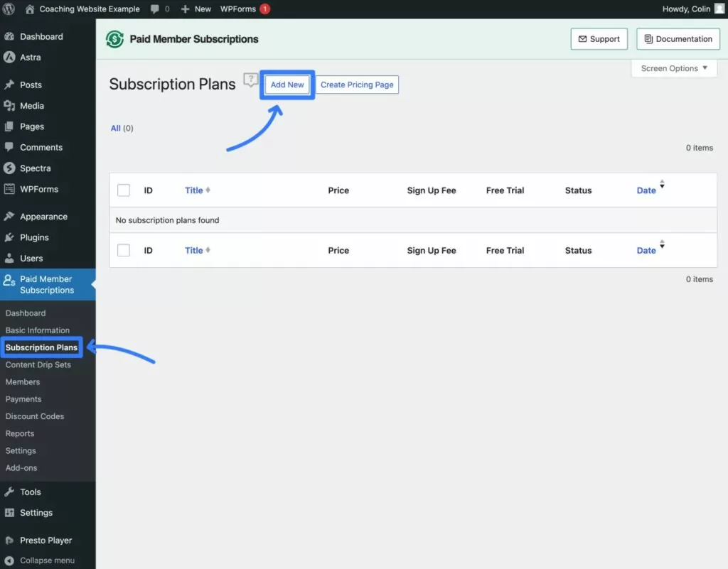This screenshot has height=569, width=728.
Task: Tick the select-all checkbox in table header
Action: (124, 190)
